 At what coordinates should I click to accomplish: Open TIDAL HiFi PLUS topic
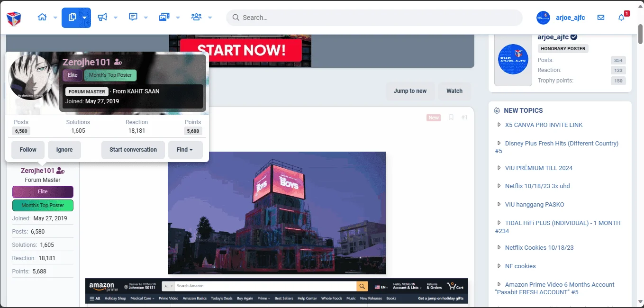coord(562,223)
